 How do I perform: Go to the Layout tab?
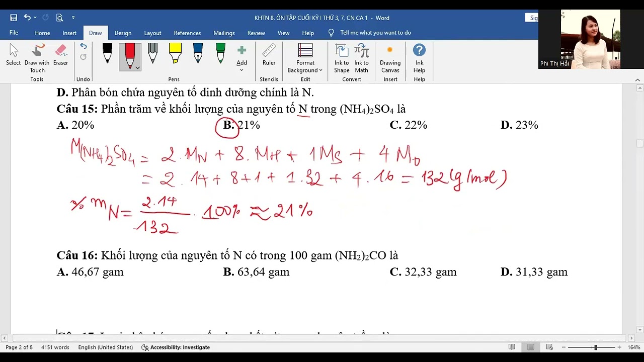tap(152, 33)
